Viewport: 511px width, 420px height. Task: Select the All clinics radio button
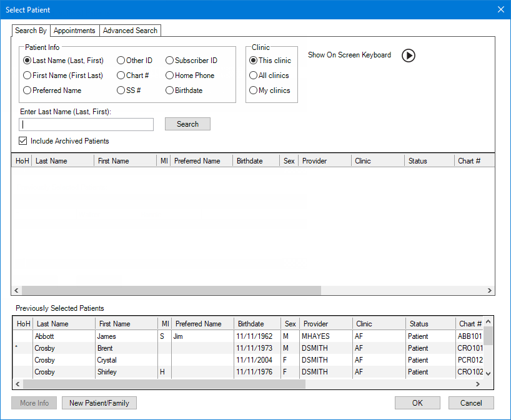253,76
